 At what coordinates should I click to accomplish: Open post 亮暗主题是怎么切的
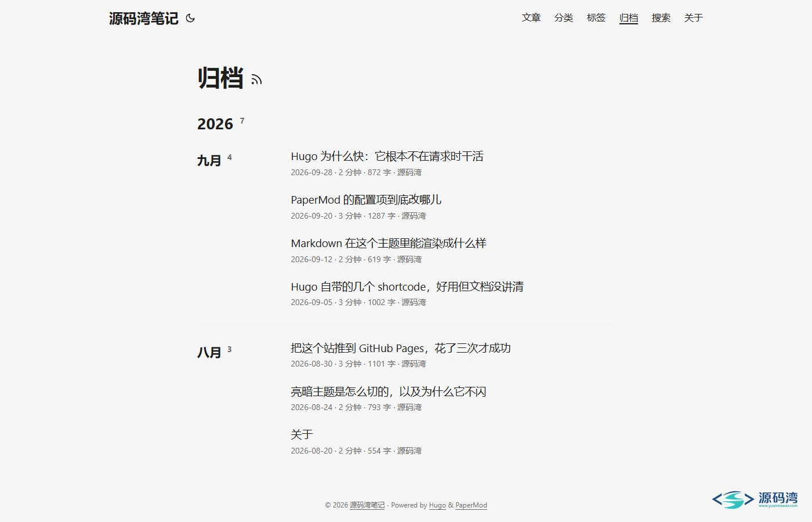pos(389,391)
